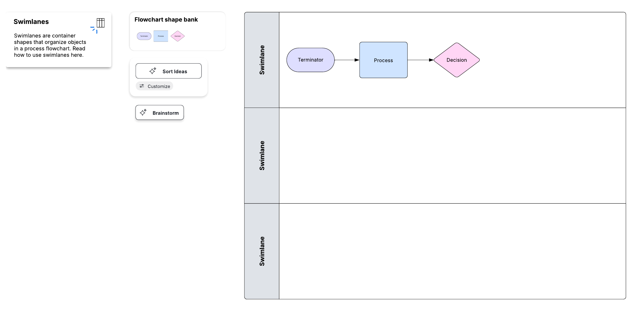The width and height of the screenshot is (644, 311).
Task: Select the pink Decision diamond in the swimlane
Action: click(456, 60)
